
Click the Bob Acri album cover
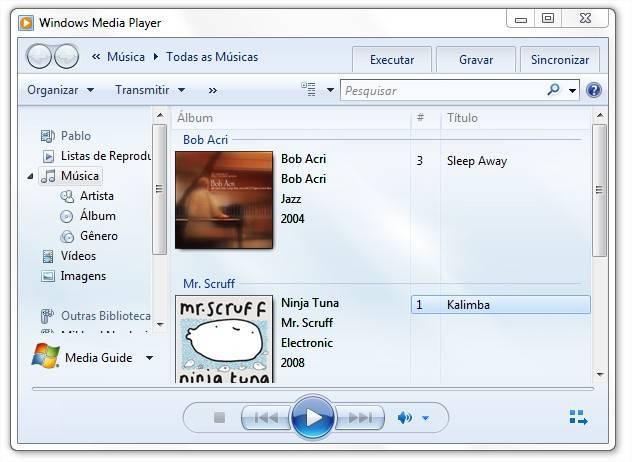[224, 200]
